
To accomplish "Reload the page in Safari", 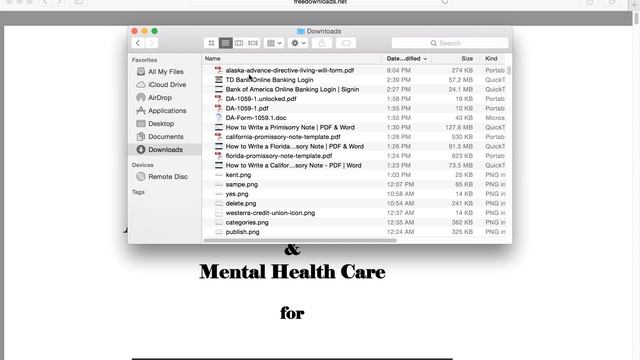I will click(x=444, y=2).
